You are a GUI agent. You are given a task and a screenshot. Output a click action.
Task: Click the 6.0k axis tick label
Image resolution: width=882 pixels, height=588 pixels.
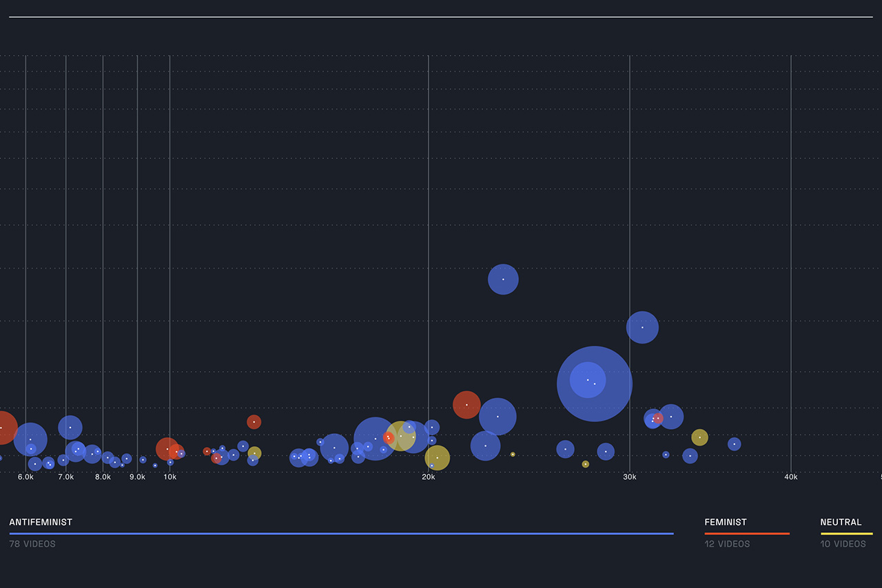tap(25, 477)
